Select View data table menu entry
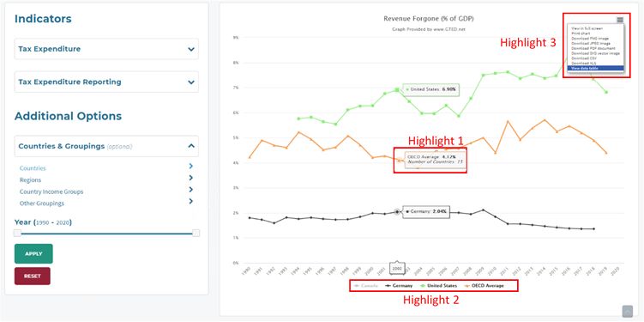 595,69
